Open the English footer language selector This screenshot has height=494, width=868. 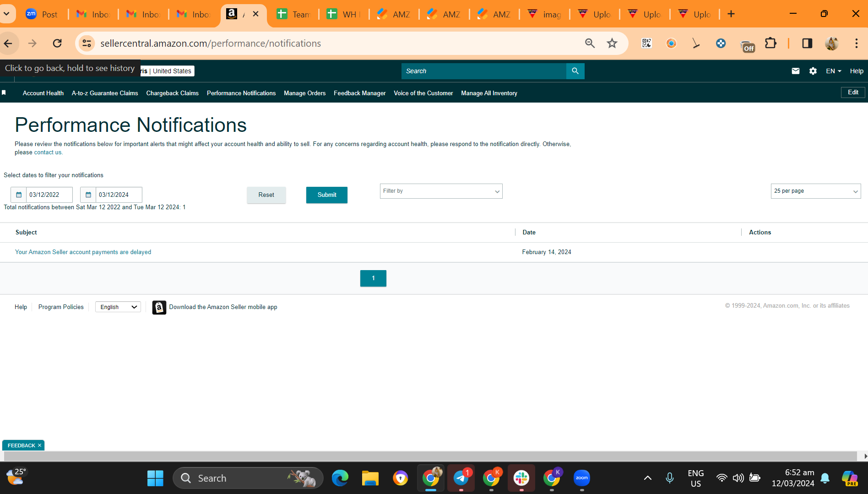pyautogui.click(x=118, y=307)
